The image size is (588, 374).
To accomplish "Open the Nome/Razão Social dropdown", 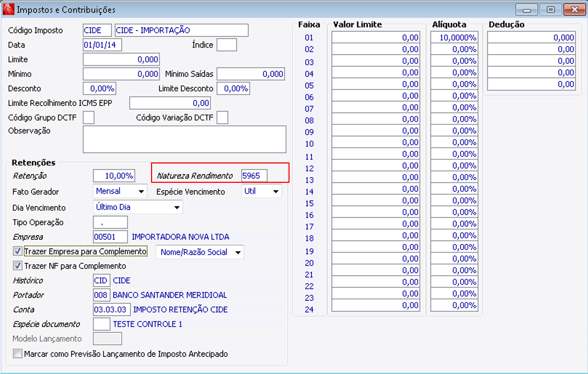I will pyautogui.click(x=200, y=252).
